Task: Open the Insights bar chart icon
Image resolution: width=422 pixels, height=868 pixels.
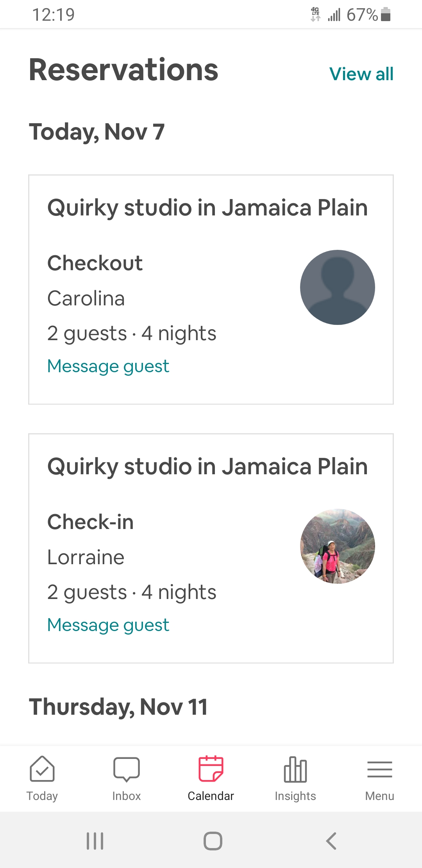Action: point(295,769)
